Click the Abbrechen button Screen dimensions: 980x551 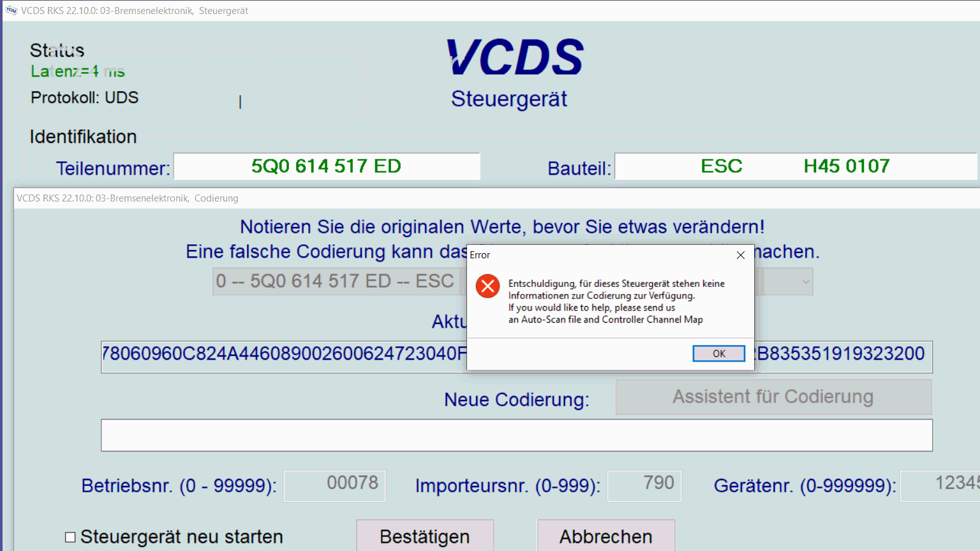[x=606, y=536]
